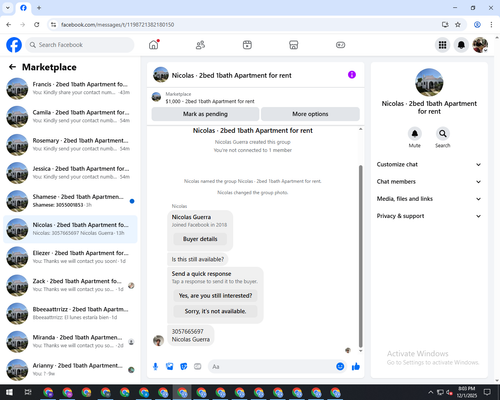This screenshot has width=500, height=400.
Task: Focus the Search Facebook field
Action: [x=80, y=45]
